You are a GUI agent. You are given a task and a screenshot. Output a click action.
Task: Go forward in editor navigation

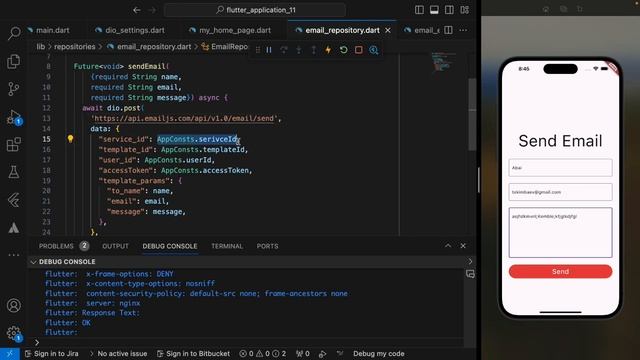point(152,10)
